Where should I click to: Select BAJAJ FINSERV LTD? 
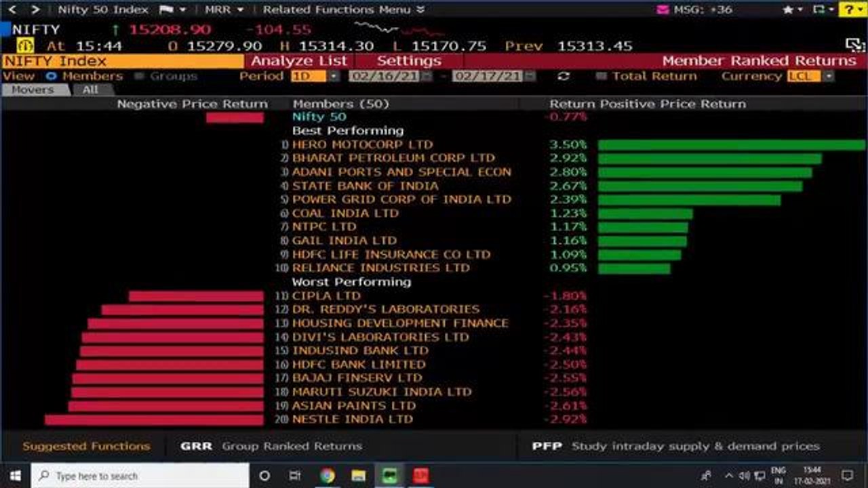point(357,378)
